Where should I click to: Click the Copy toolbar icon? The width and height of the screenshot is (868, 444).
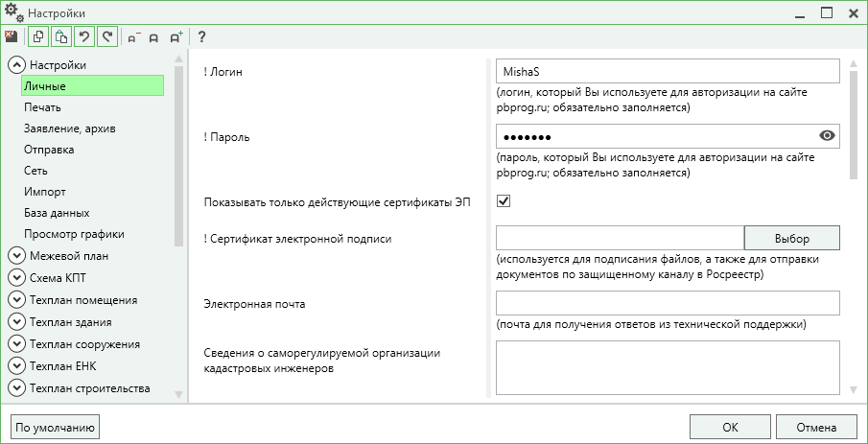(x=38, y=37)
